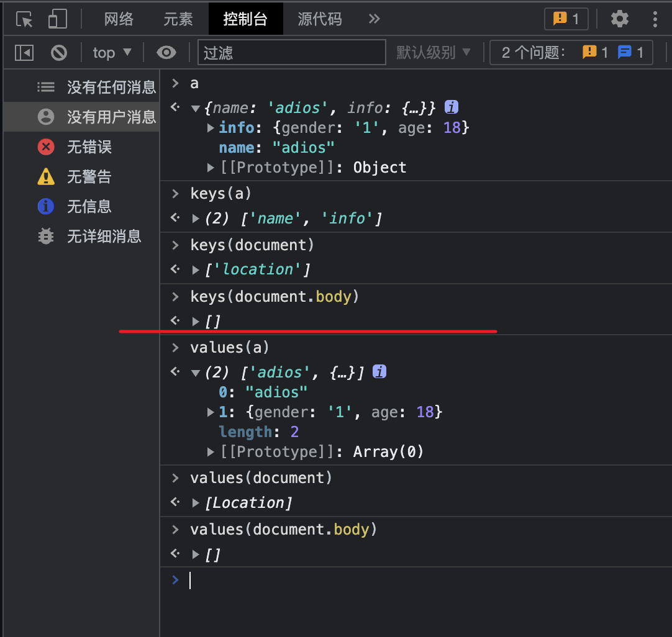Clear the console with the ban icon
The image size is (672, 637).
59,53
